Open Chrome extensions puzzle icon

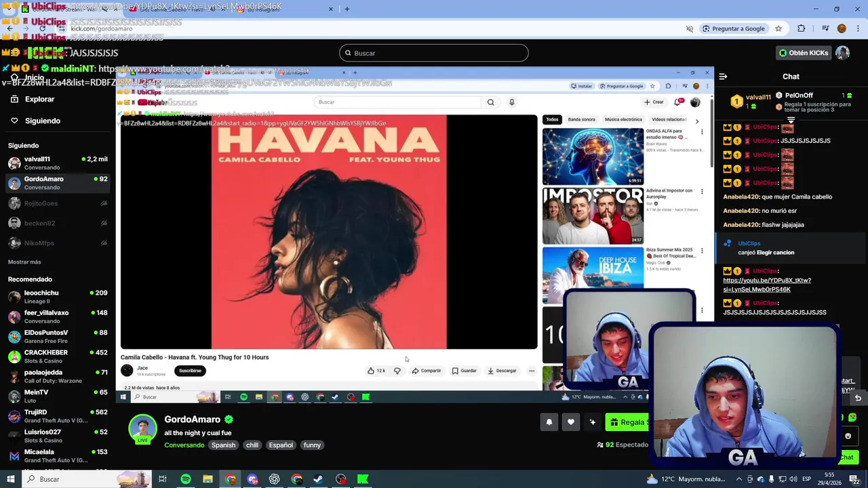tap(802, 28)
